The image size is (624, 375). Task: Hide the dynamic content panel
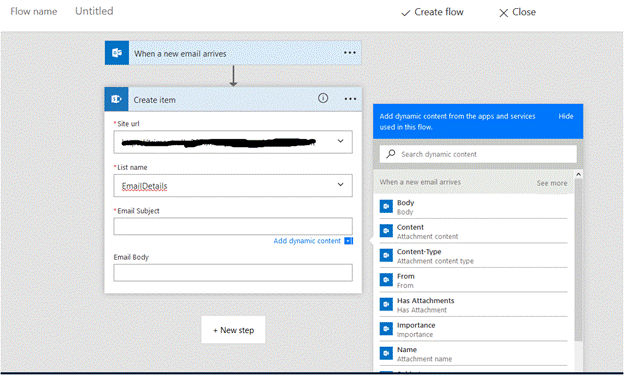(x=566, y=116)
